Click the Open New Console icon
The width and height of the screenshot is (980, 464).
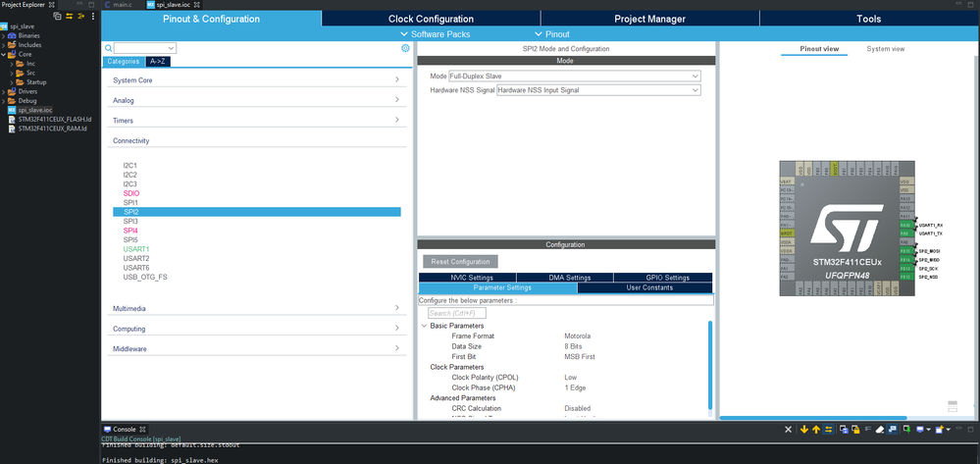tap(938, 430)
